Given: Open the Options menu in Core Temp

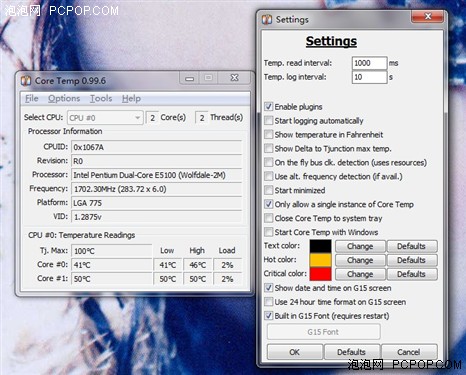Looking at the screenshot, I should [x=64, y=99].
